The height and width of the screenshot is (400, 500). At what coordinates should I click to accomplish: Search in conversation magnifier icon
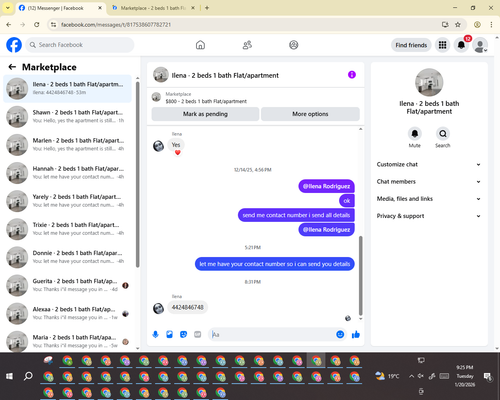point(443,134)
